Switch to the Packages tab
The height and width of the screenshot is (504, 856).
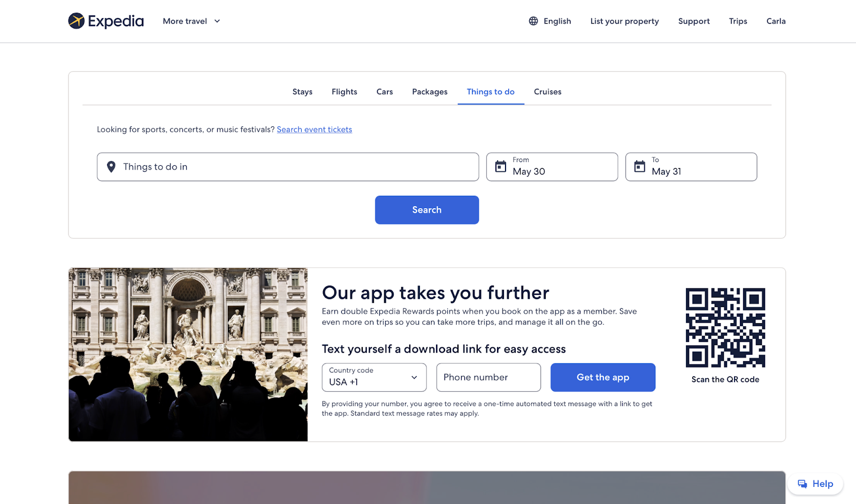tap(430, 92)
